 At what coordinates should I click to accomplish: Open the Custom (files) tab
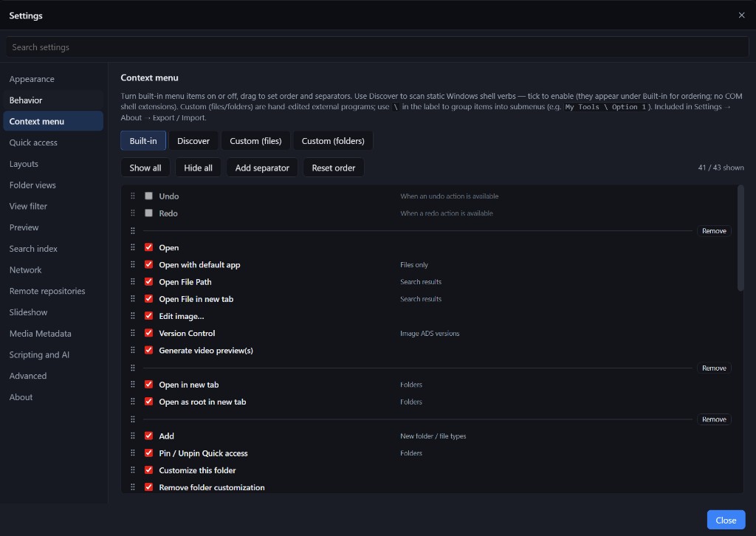pyautogui.click(x=255, y=141)
